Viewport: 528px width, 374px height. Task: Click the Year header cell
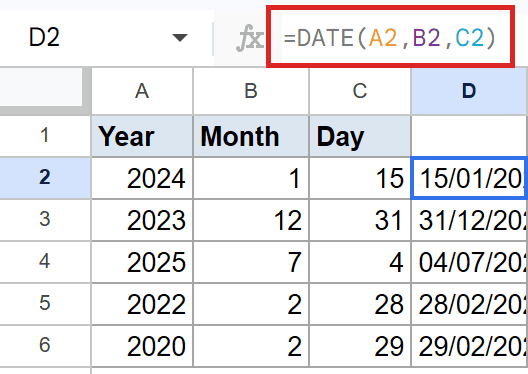click(142, 136)
